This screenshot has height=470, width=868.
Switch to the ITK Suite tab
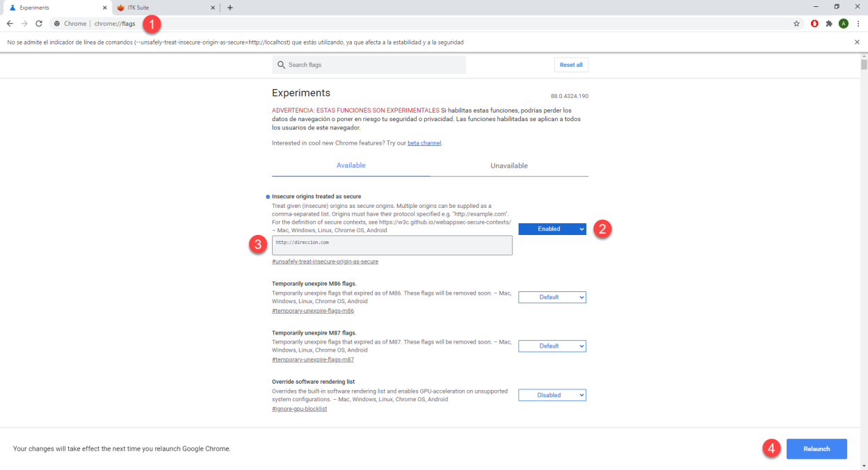click(x=166, y=8)
